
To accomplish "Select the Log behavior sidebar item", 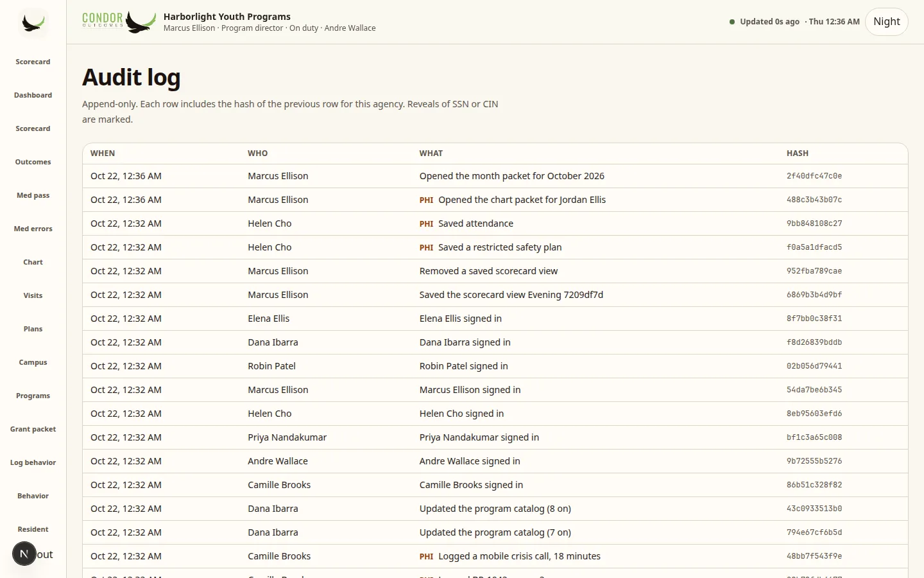I will point(33,462).
